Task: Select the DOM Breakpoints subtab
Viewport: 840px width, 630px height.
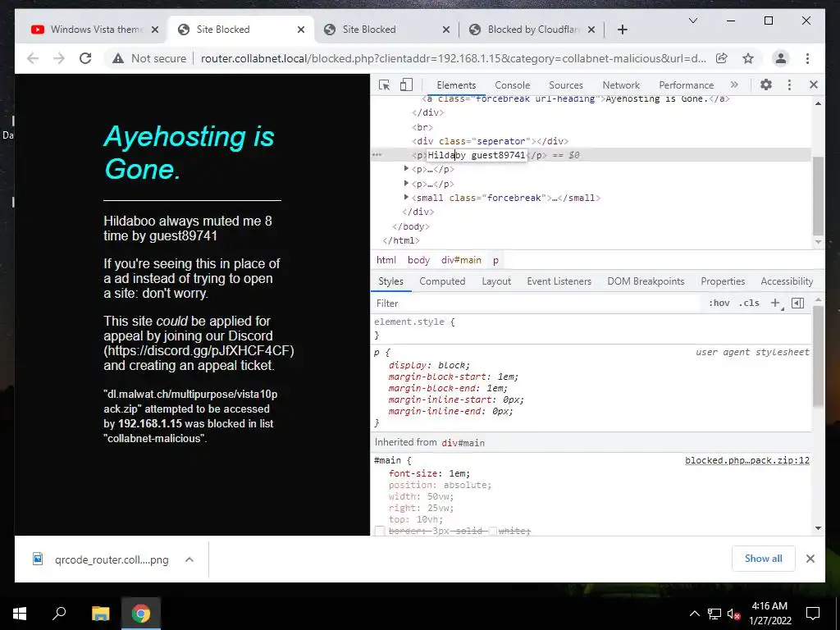Action: pos(646,281)
